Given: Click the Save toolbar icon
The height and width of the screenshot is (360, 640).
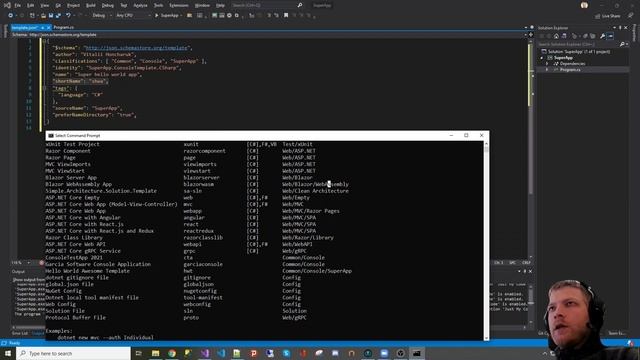Looking at the screenshot, I should pos(51,16).
